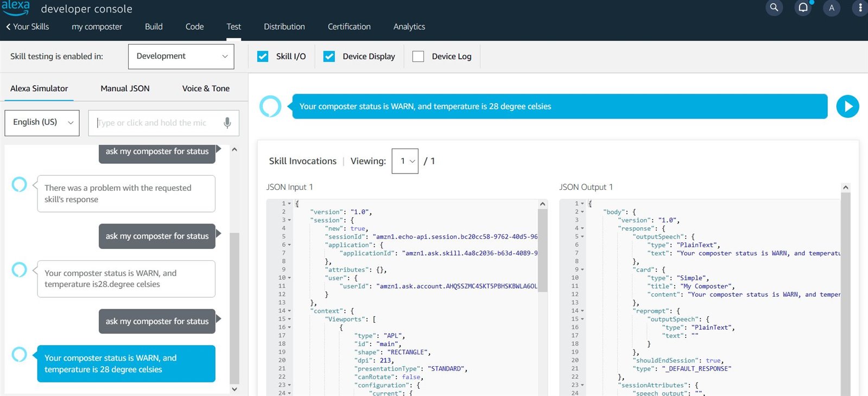Click the back arrow to Your Skills
The width and height of the screenshot is (868, 396).
tap(8, 27)
